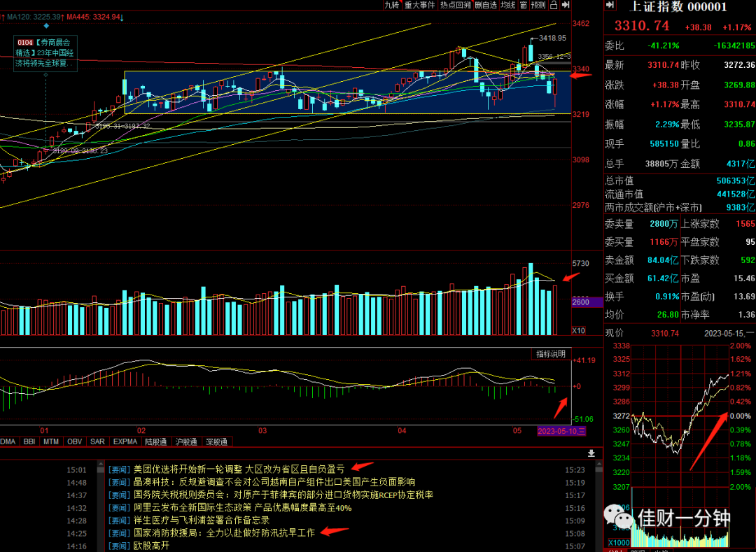Switch to the 深股通 tab

(216, 441)
